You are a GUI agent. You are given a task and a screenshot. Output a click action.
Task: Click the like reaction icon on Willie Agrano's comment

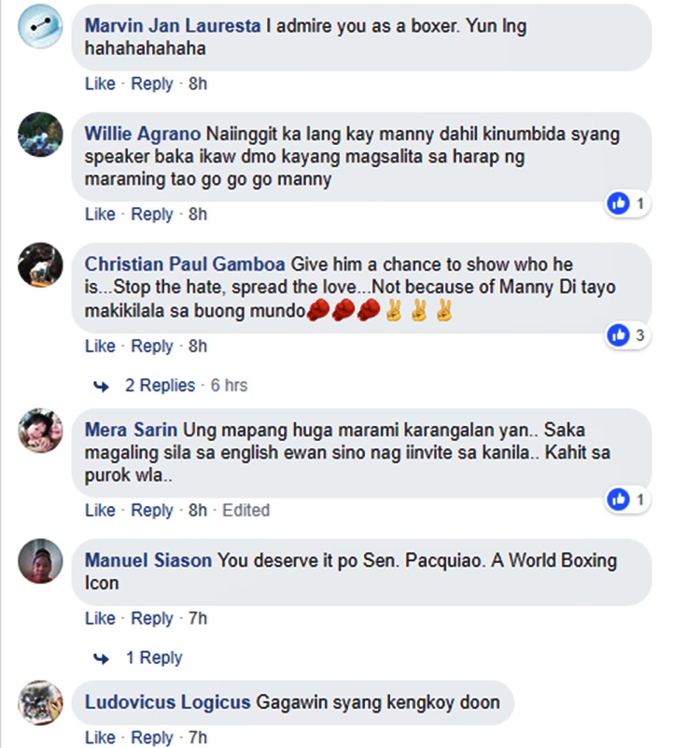(x=619, y=204)
